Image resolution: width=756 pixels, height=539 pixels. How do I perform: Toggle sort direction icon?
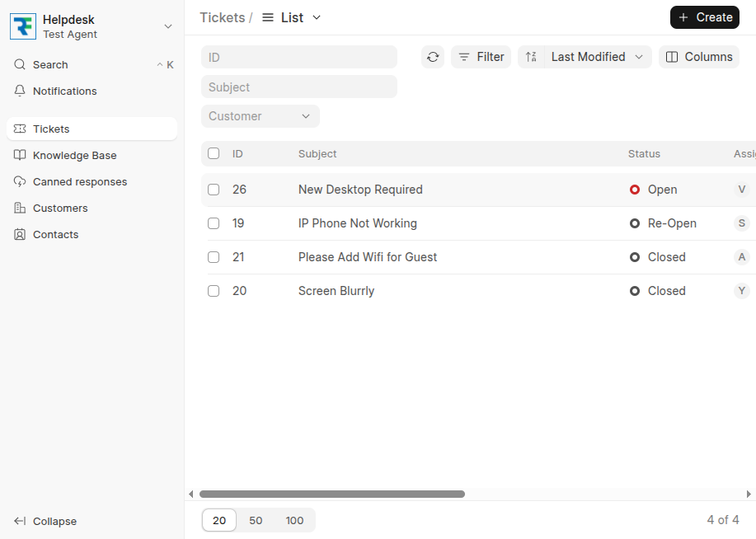[531, 57]
